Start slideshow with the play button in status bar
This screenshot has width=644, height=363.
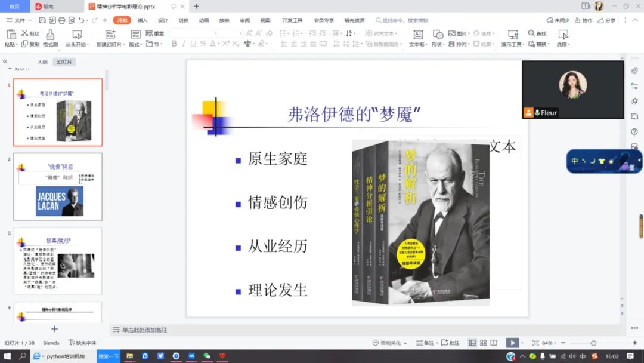pos(512,343)
